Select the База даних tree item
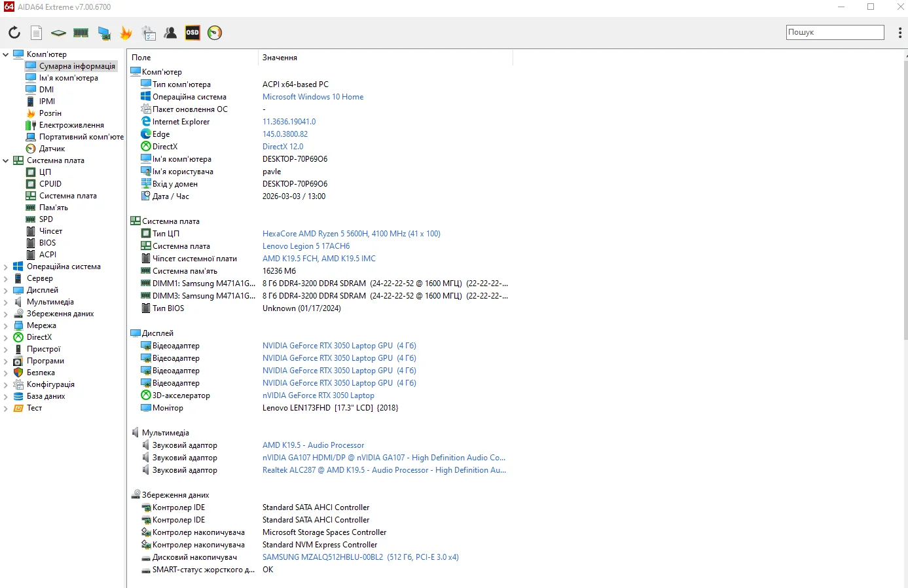The width and height of the screenshot is (908, 588). pos(46,396)
